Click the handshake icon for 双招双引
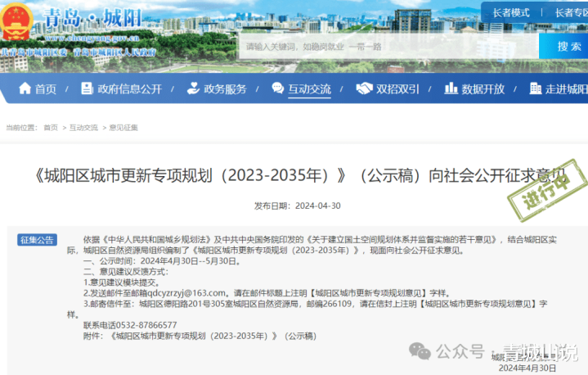Screen dimensions: 588x375 tap(364, 88)
